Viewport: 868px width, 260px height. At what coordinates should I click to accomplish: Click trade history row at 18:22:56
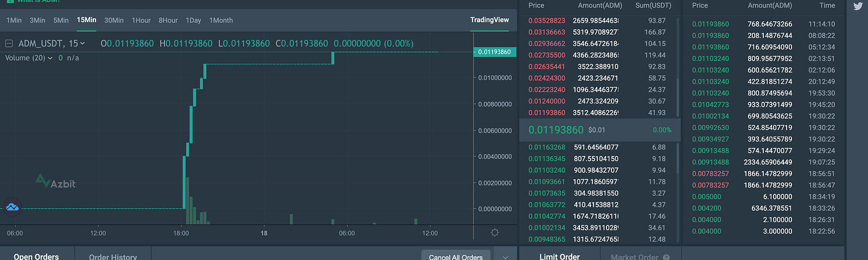coord(764,231)
